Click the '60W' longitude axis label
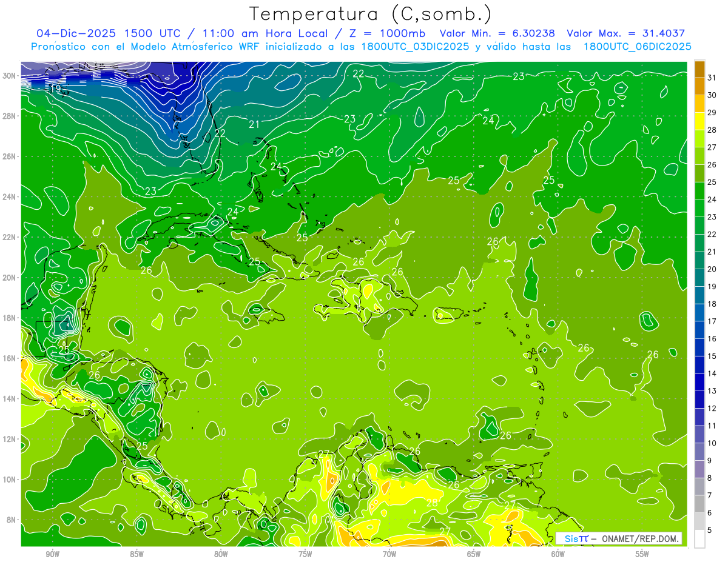Screen dimensions: 728x562 coord(558,554)
